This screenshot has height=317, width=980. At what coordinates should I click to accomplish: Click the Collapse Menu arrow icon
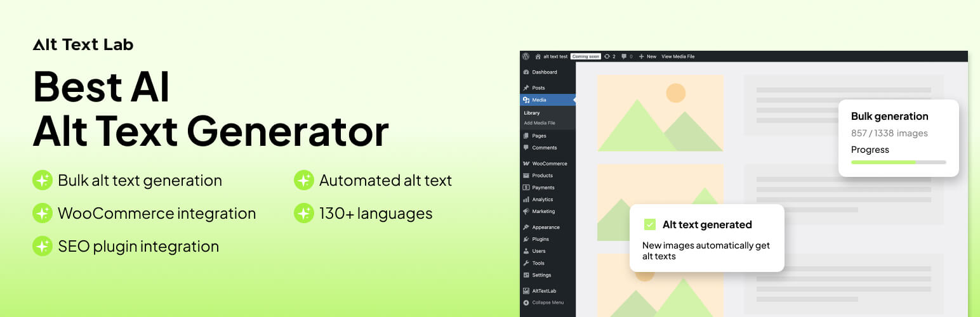(526, 302)
